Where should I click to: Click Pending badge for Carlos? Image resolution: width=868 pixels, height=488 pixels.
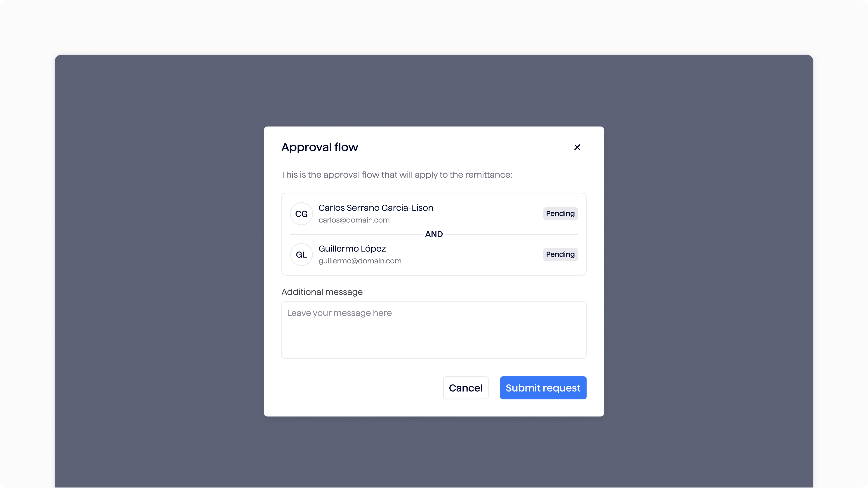(560, 213)
